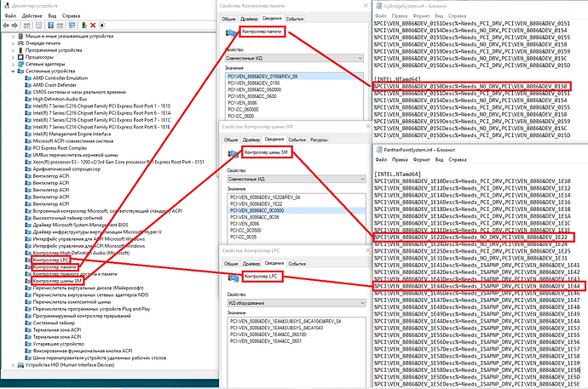Open ИД оборудования dropdown in Контроллер LPC dialog
Image resolution: width=588 pixels, height=389 pixels.
(297, 303)
